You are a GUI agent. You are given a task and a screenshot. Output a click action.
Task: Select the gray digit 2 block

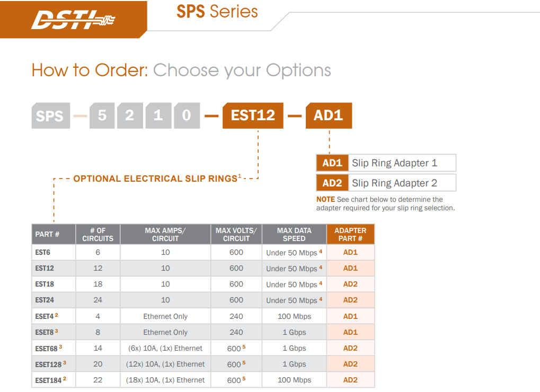[130, 115]
